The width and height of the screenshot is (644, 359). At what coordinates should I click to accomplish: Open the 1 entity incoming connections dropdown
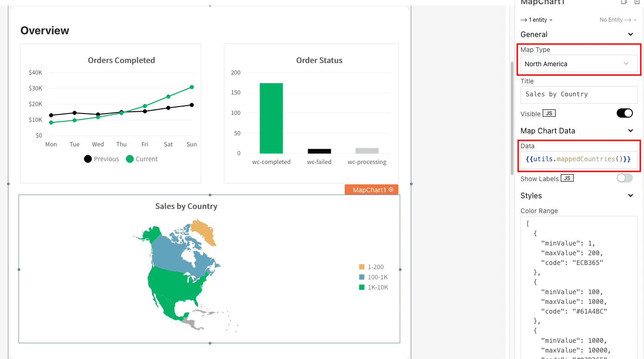pyautogui.click(x=537, y=20)
